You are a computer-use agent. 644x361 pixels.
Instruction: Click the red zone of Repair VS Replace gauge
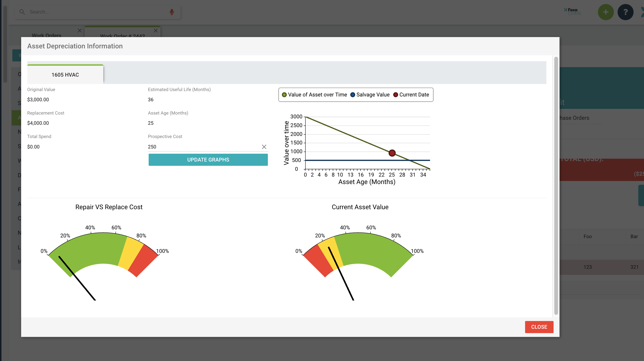click(x=144, y=260)
